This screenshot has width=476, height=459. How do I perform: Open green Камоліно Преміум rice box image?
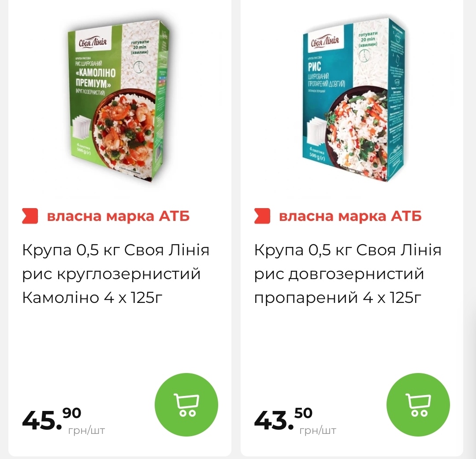point(119,101)
